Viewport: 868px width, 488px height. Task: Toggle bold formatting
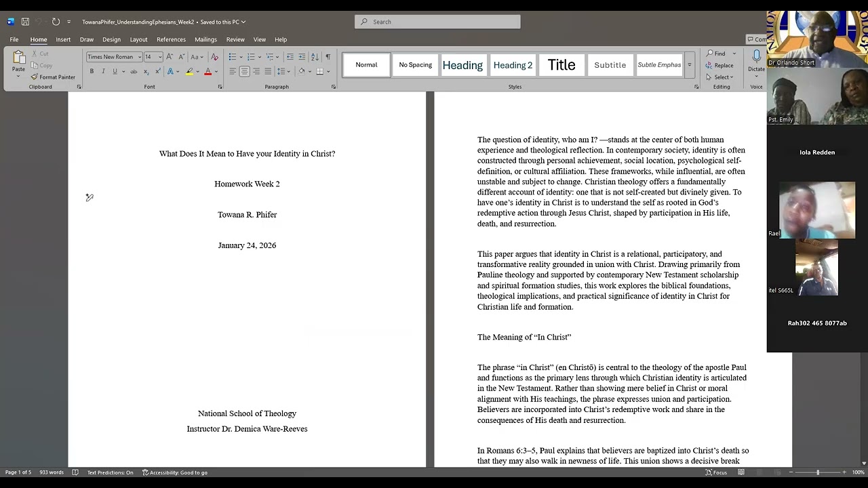point(92,72)
